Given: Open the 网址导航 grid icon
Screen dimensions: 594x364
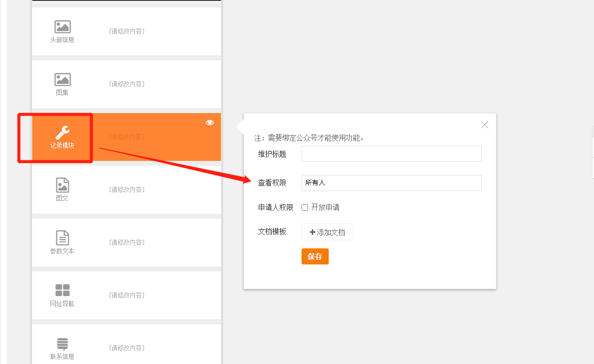Looking at the screenshot, I should pos(62,290).
